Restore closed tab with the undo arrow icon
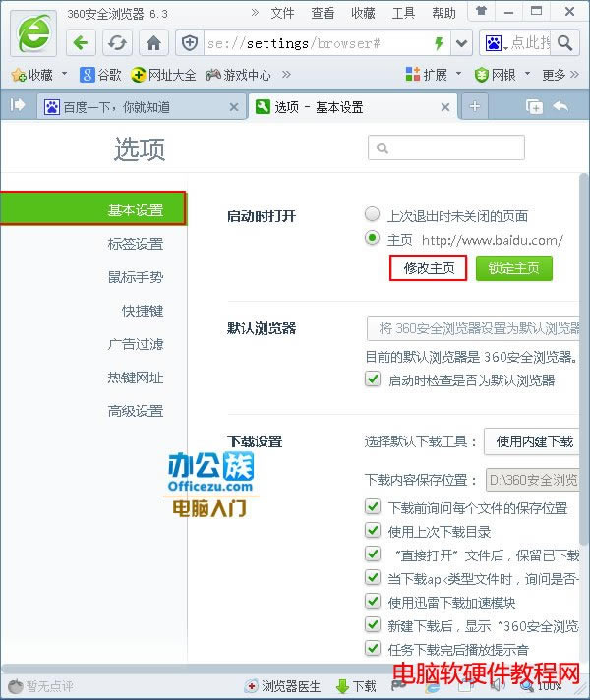 click(x=560, y=106)
